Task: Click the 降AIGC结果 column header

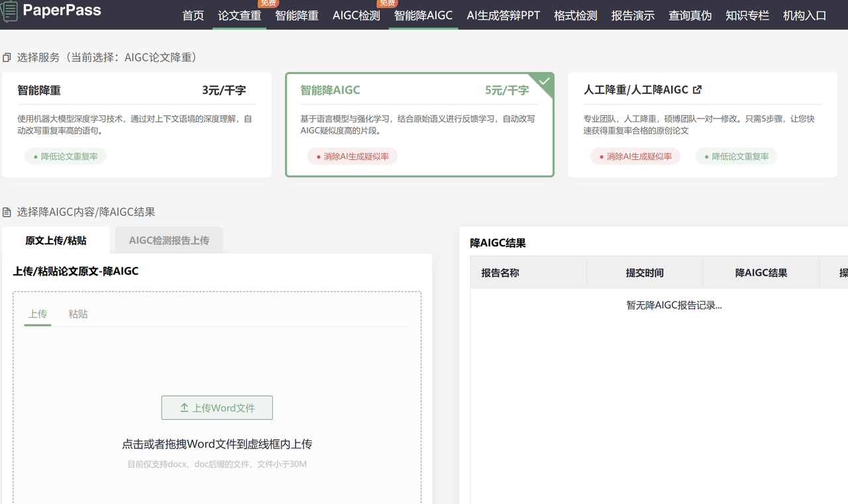Action: 761,273
